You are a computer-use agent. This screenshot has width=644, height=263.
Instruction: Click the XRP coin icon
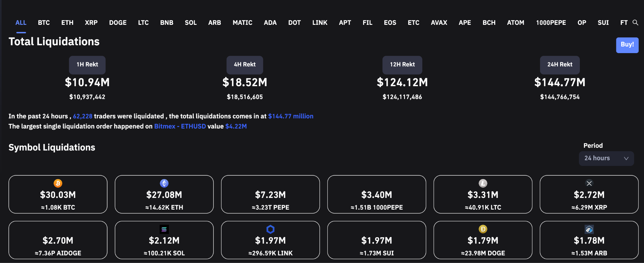(x=589, y=183)
